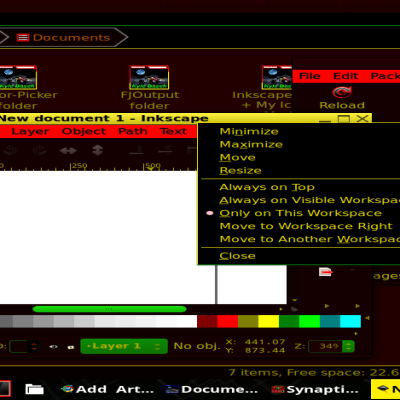Click the highlighted yellow taskbar button
This screenshot has height=400, width=400.
tap(386, 389)
